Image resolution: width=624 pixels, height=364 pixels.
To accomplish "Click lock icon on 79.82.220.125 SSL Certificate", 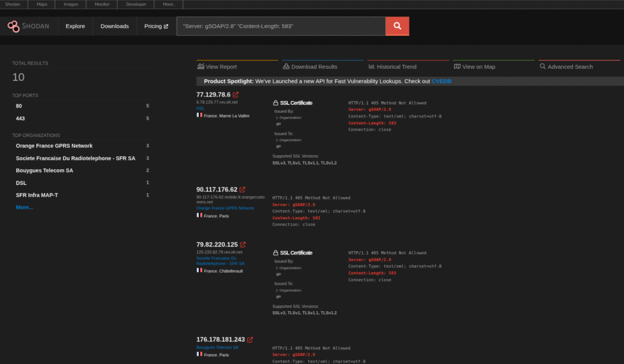I will 275,253.
